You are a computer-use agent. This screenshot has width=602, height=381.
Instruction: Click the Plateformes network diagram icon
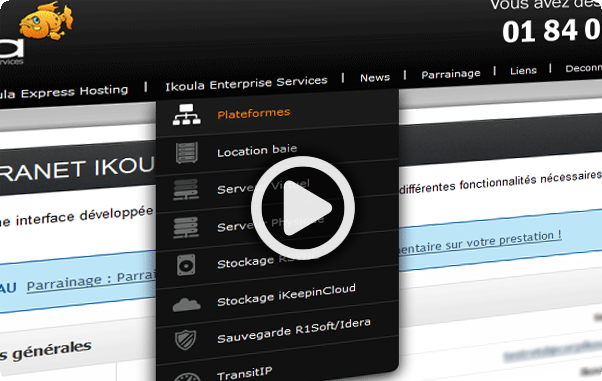186,114
